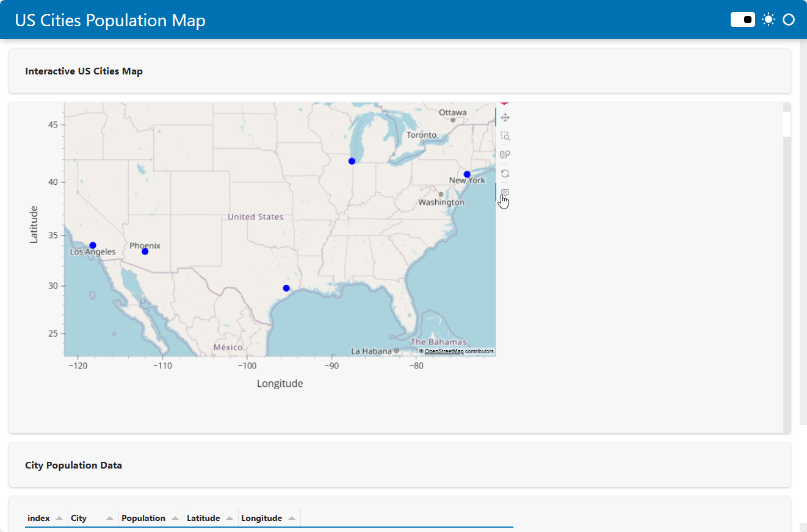Select the Pan tool in map toolbar
807x532 pixels.
[x=505, y=117]
